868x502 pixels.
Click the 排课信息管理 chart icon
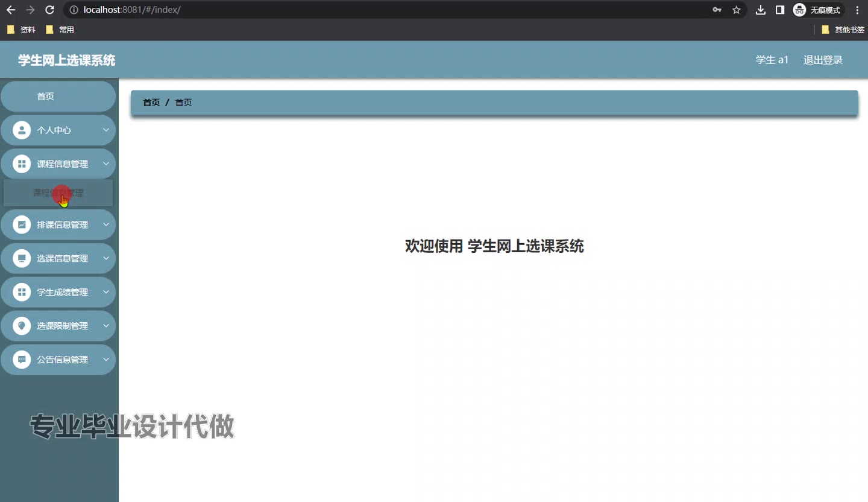click(x=22, y=224)
